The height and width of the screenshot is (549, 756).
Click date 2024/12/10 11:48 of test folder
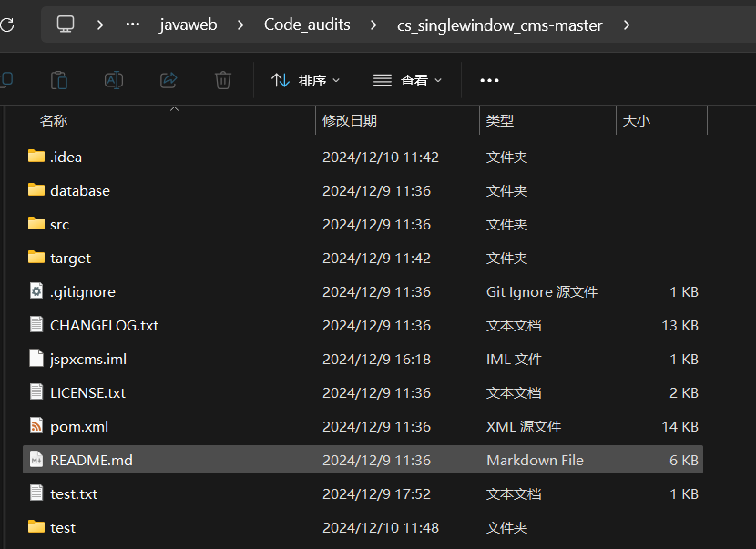click(381, 528)
